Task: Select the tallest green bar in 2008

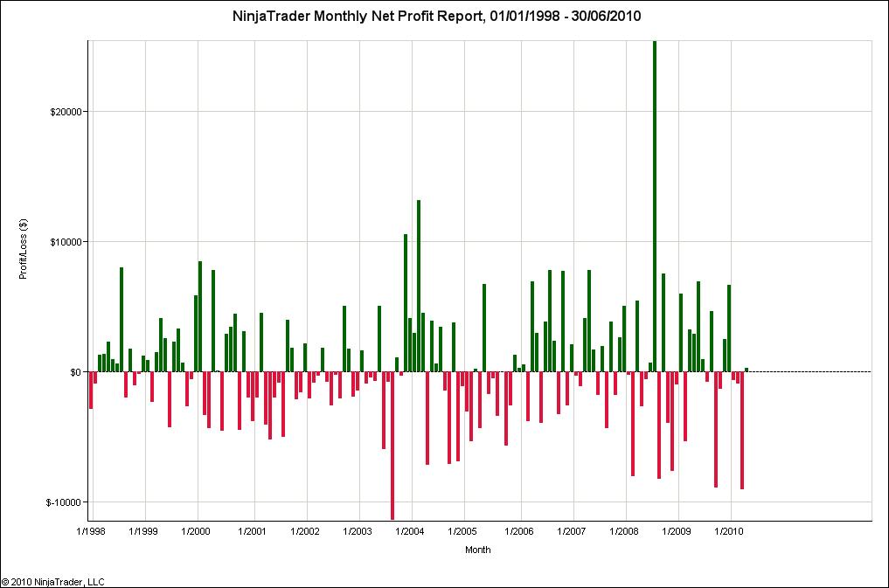Action: 655,206
